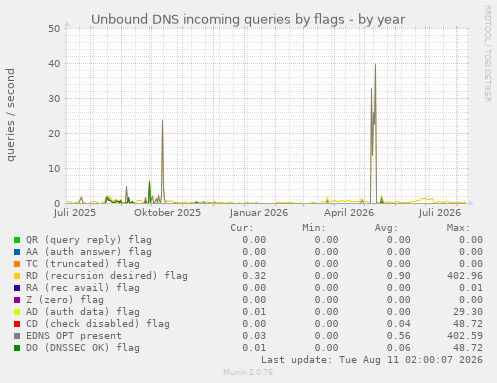The image size is (497, 383).
Task: Click the CD flag average value 0.04
Action: 399,324
